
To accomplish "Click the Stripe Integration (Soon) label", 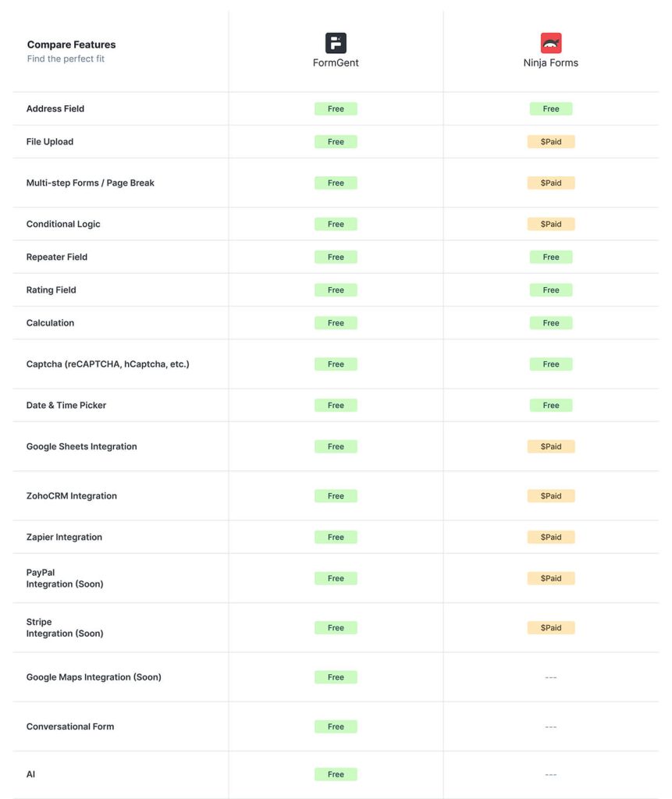I will tap(65, 627).
